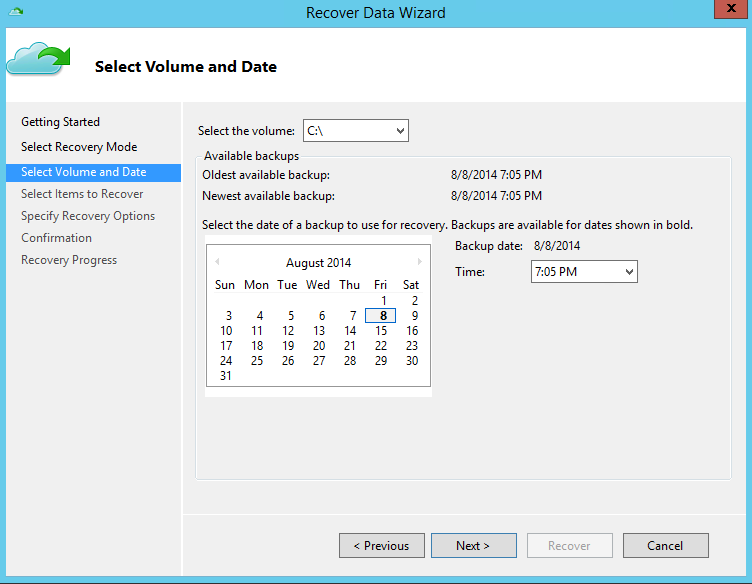Screen dimensions: 752x584
Task: Select August 7 in the calendar
Action: [x=353, y=315]
